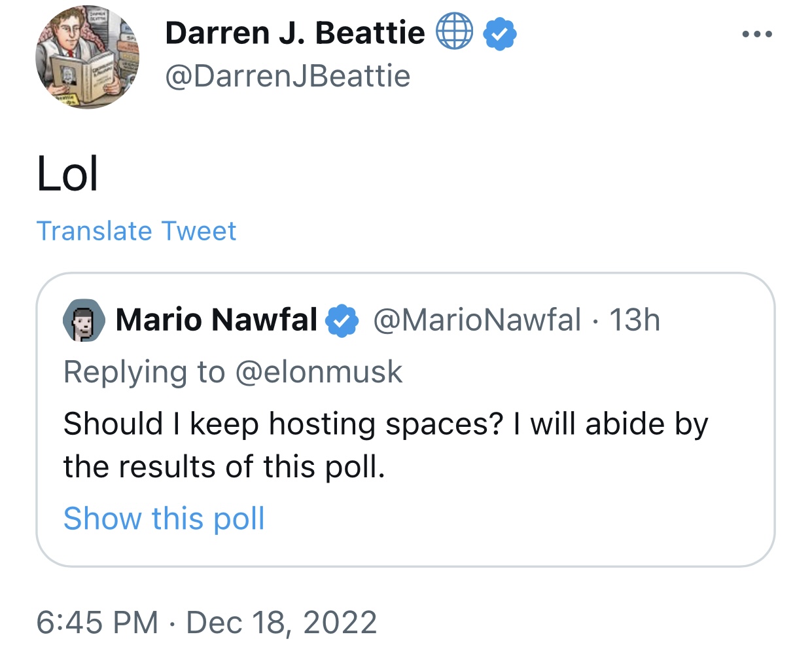
Task: Open Show this poll link
Action: pos(164,519)
